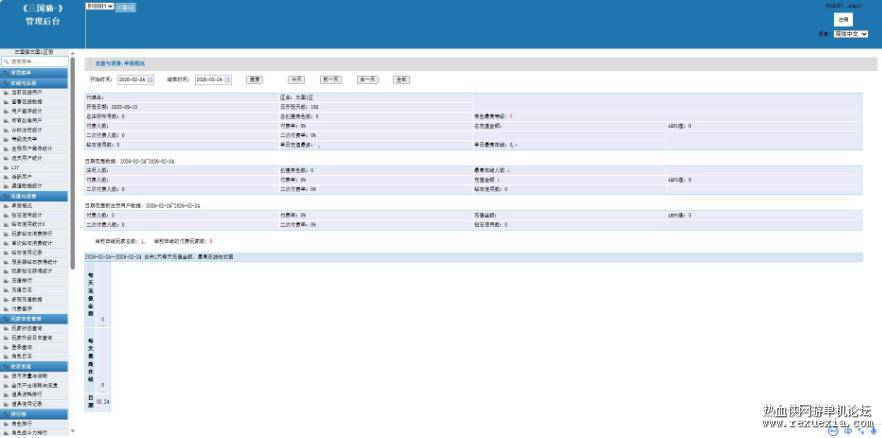
Task: Open the end date calendar icon
Action: point(228,80)
